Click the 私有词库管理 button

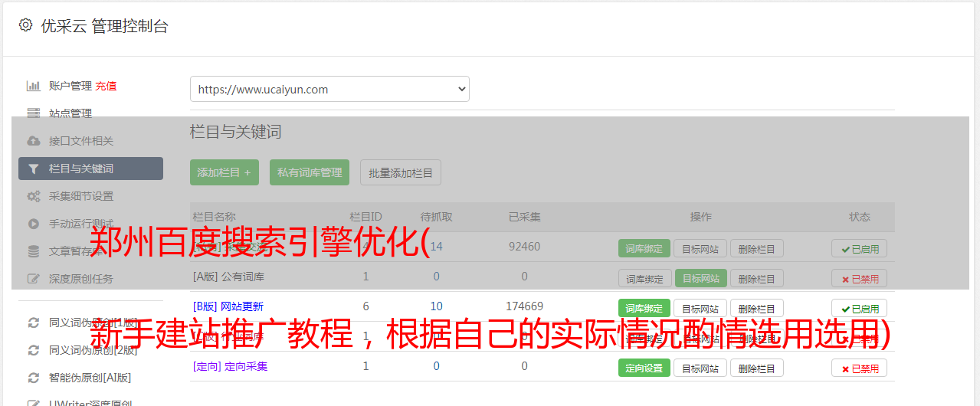point(310,172)
